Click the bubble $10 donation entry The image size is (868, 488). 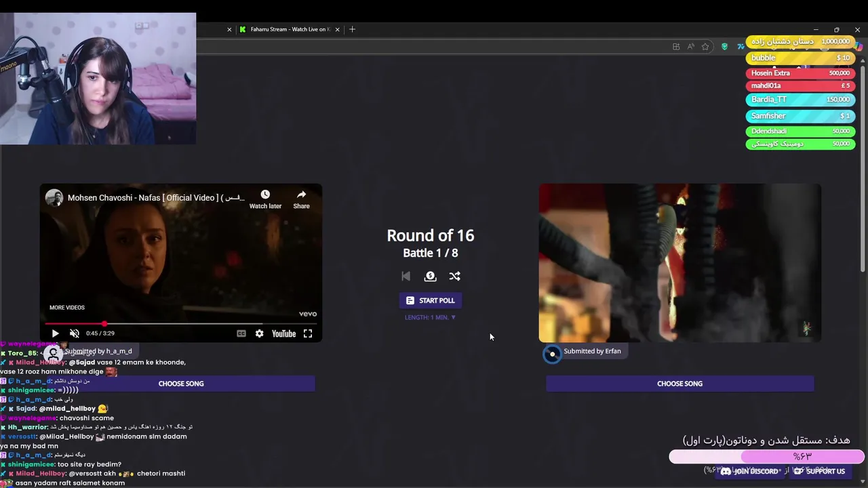pos(800,58)
